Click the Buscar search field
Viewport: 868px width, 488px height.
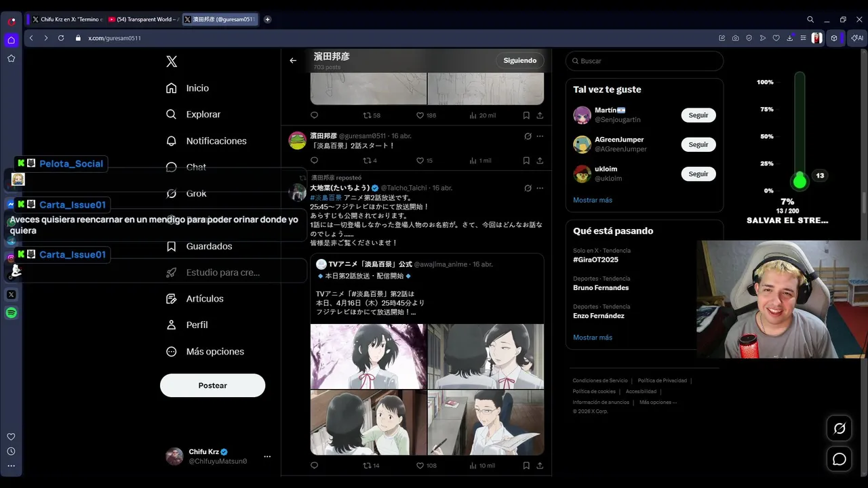tap(644, 61)
